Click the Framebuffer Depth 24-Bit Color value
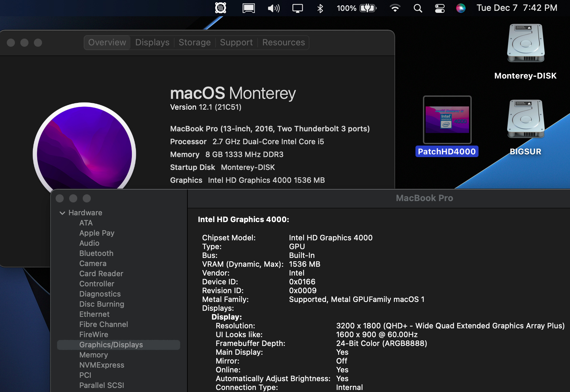 382,343
